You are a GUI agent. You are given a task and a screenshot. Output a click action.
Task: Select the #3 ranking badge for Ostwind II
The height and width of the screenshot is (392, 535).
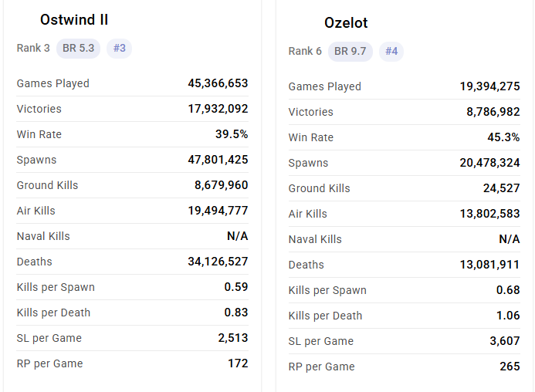(x=120, y=48)
